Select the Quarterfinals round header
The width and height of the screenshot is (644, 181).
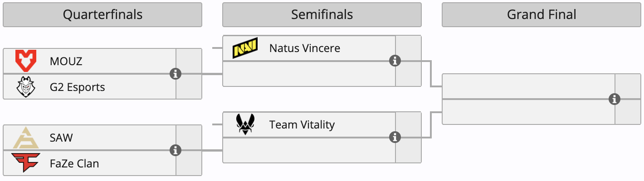[102, 14]
